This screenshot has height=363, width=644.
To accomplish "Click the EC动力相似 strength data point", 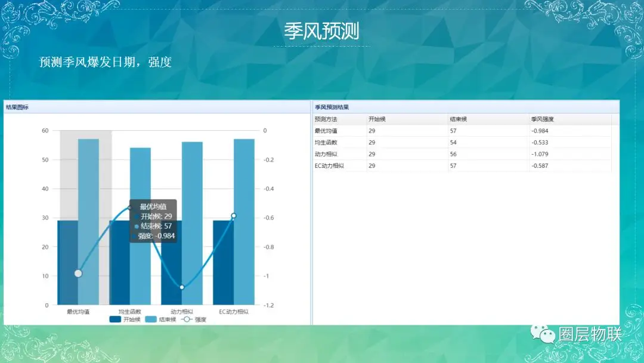I will click(234, 216).
